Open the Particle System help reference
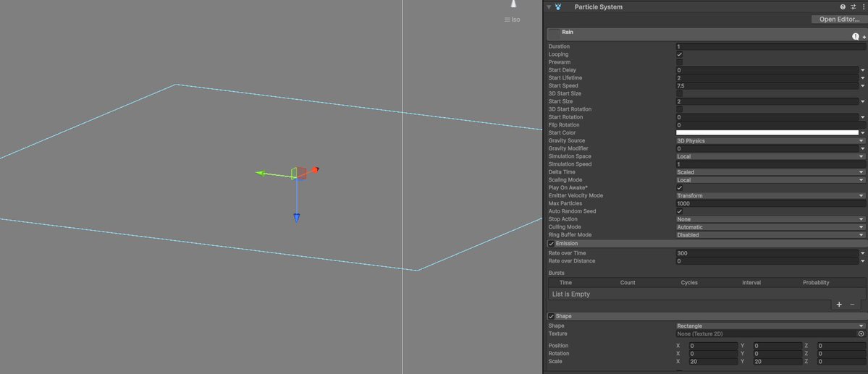 [x=843, y=7]
